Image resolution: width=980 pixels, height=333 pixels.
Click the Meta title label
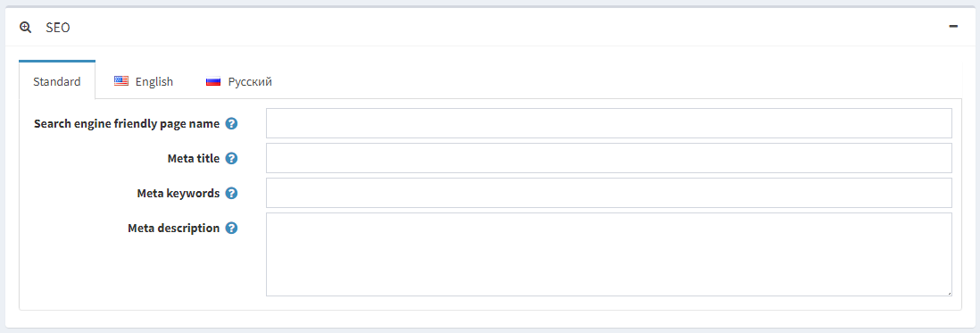pyautogui.click(x=193, y=159)
